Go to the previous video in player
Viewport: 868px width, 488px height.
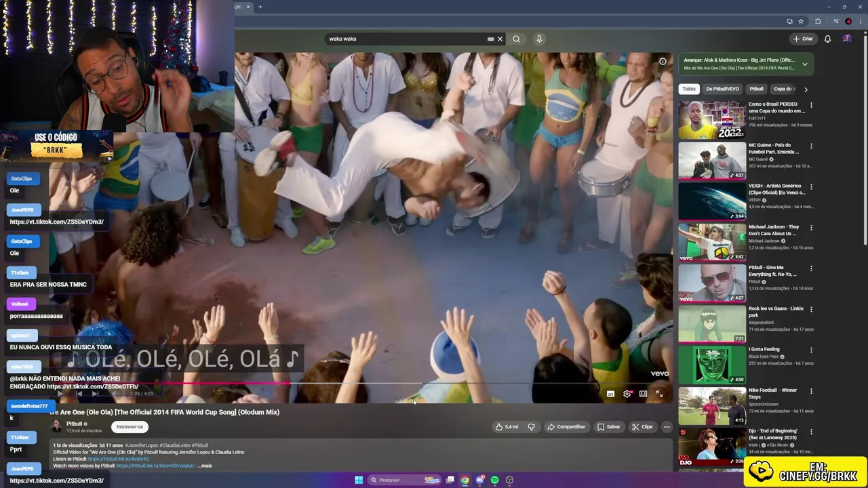click(x=79, y=393)
